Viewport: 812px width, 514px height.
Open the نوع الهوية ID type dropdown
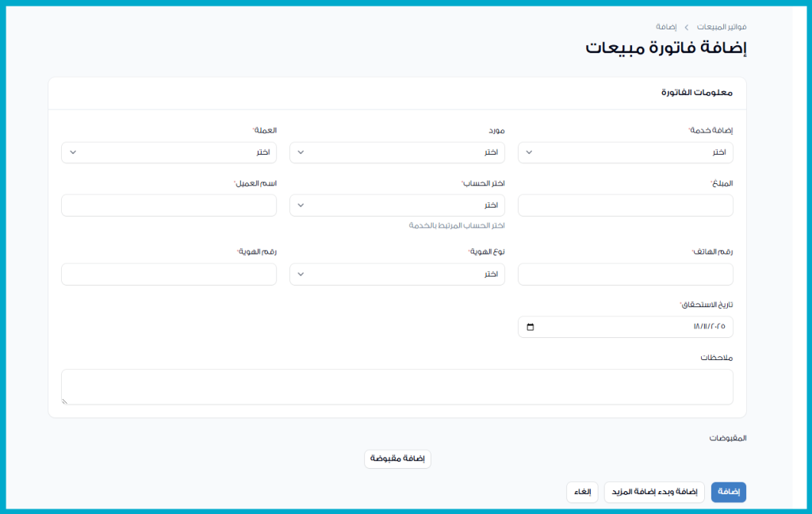396,274
